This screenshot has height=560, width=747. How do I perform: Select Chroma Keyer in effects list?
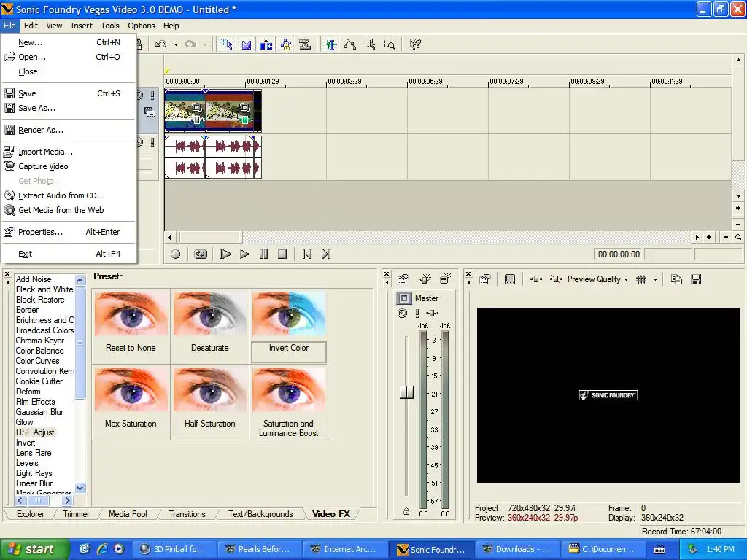tap(40, 341)
